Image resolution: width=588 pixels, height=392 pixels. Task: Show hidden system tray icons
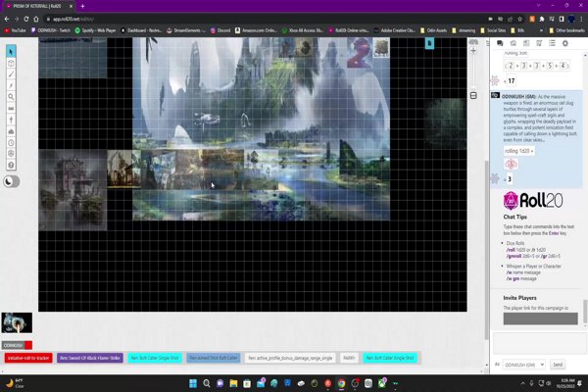point(522,383)
